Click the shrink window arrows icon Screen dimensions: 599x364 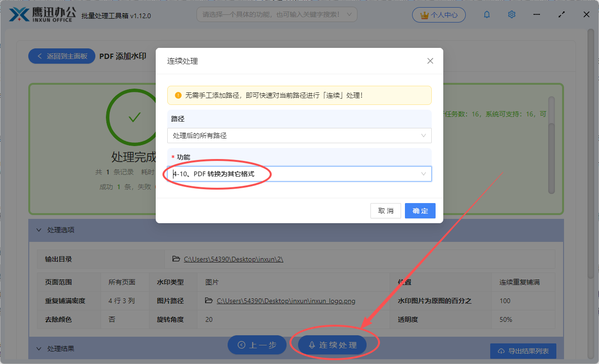click(x=562, y=15)
